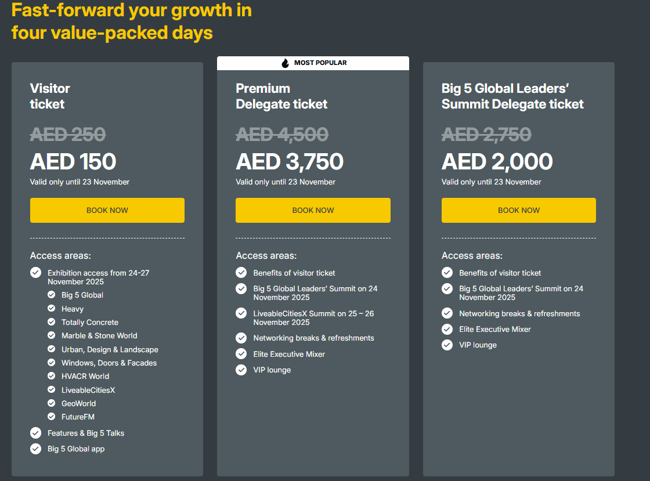The height and width of the screenshot is (481, 650).
Task: Click Urban, Design & Landscape item
Action: click(x=109, y=350)
